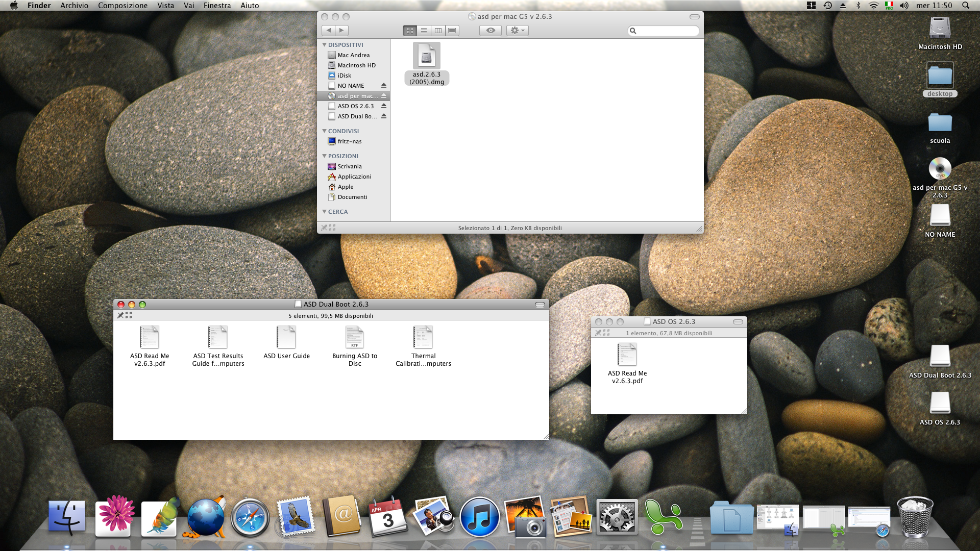
Task: Eject ASD Dual Boot volume in sidebar
Action: coord(384,116)
